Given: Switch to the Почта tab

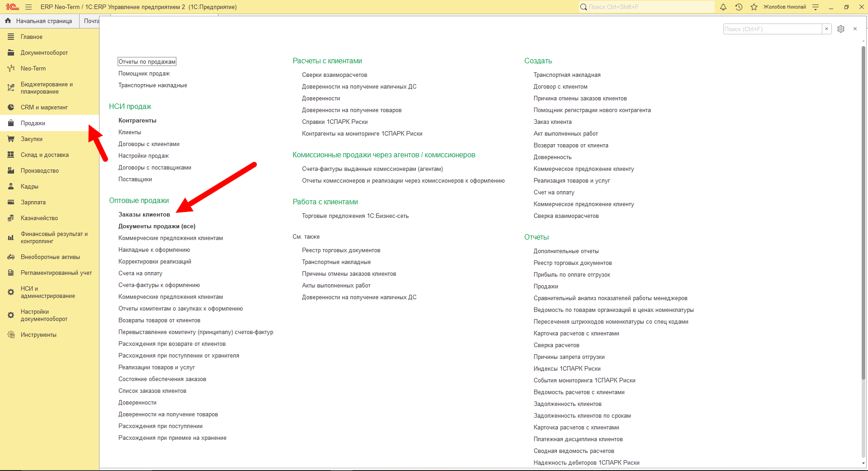Looking at the screenshot, I should [91, 21].
